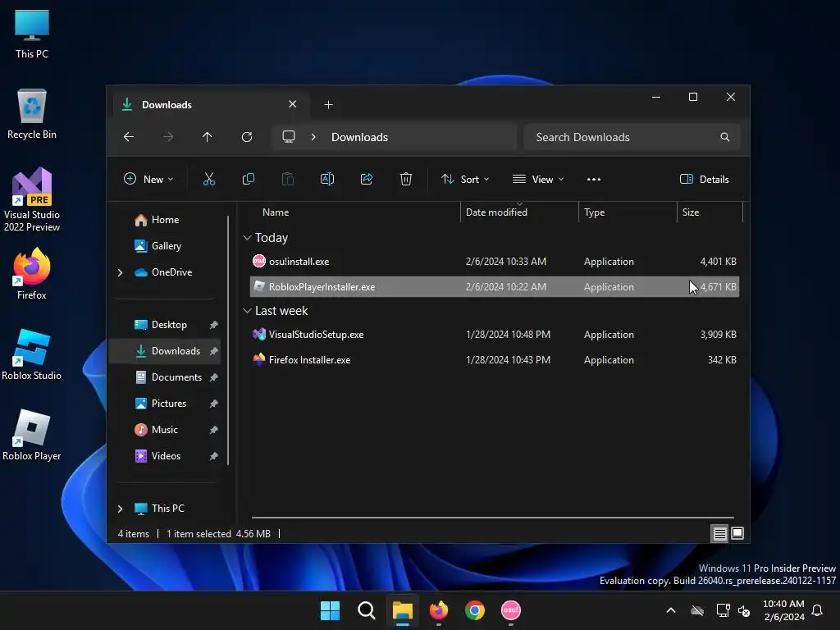Screen dimensions: 840x630
Task: Unpin Music pin icon in sidebar
Action: click(213, 430)
